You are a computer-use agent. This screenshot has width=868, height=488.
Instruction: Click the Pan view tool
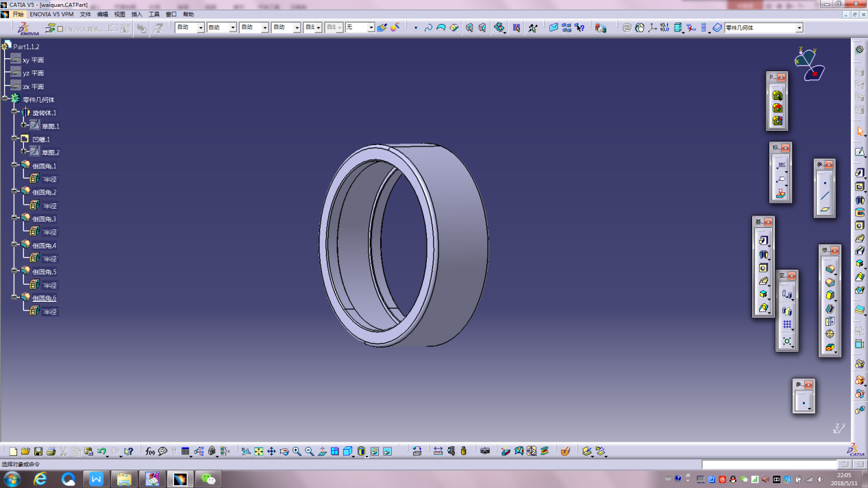(271, 452)
